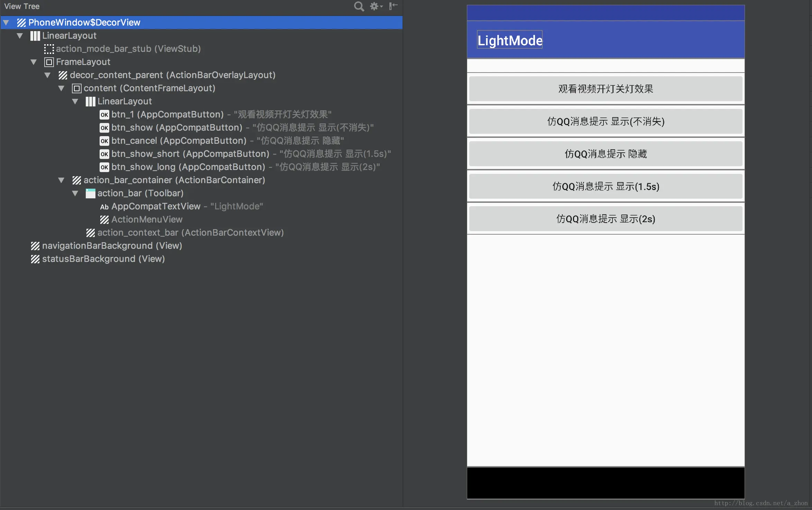Collapse the PhoneWindow$DecorView root node
Image resolution: width=812 pixels, height=510 pixels.
click(x=6, y=23)
